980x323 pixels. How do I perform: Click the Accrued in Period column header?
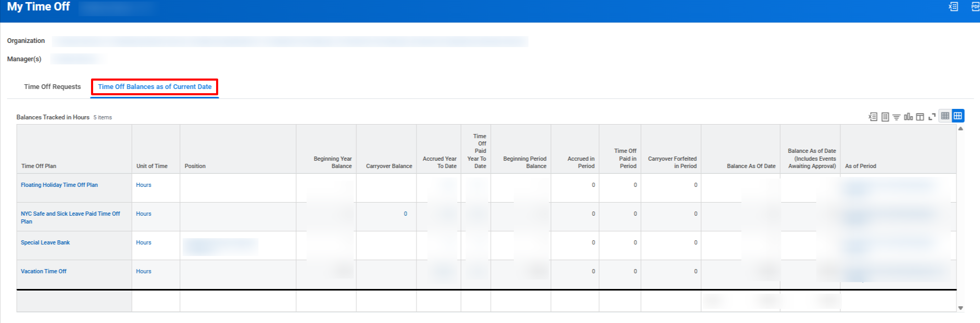pyautogui.click(x=575, y=149)
